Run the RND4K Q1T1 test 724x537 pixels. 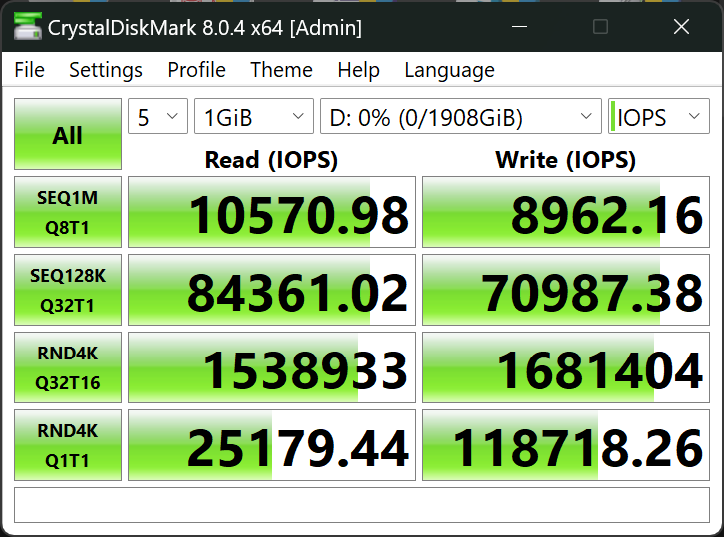pyautogui.click(x=68, y=445)
